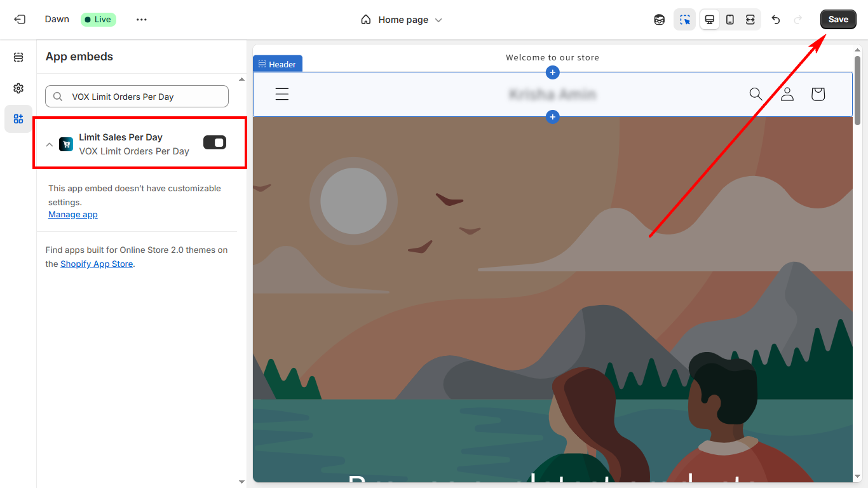Toggle the inspector selection mode icon
Image resolution: width=868 pixels, height=488 pixels.
(x=684, y=20)
